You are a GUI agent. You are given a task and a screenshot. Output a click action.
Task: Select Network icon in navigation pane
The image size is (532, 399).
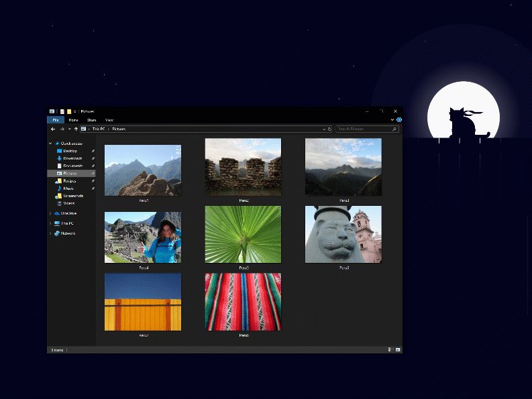[57, 233]
